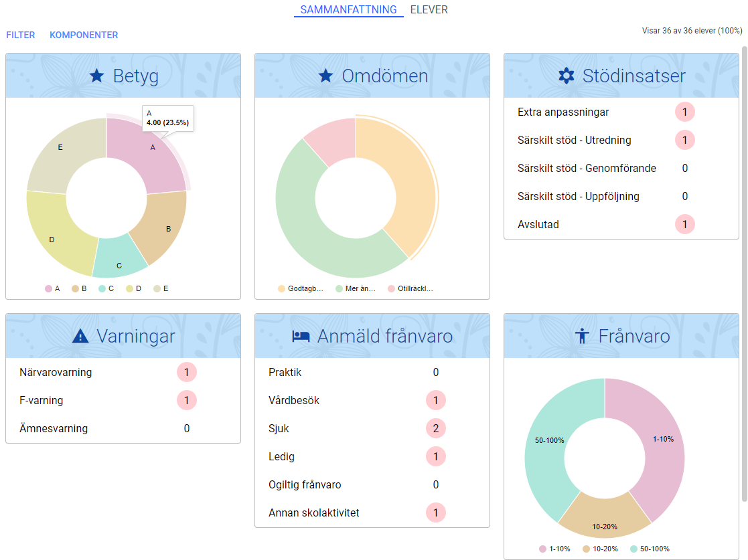The width and height of the screenshot is (748, 560).
Task: Toggle grade A legend item in Betyg chart
Action: click(52, 288)
